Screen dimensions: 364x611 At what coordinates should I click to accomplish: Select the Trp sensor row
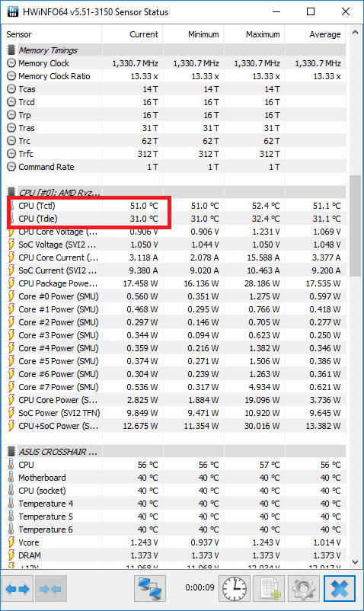coord(174,115)
